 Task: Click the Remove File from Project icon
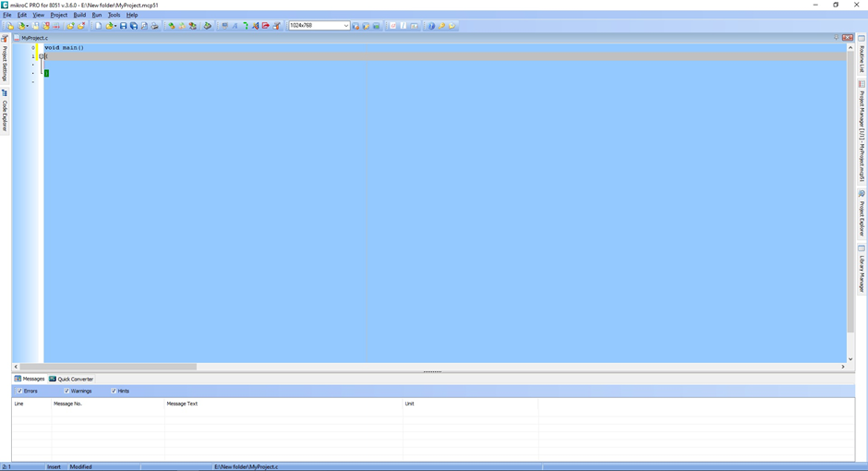point(81,26)
